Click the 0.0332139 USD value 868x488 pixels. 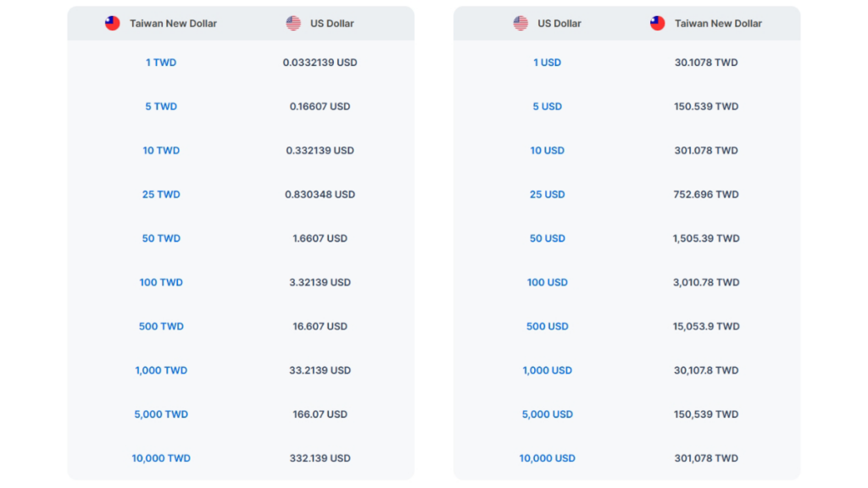click(x=320, y=63)
